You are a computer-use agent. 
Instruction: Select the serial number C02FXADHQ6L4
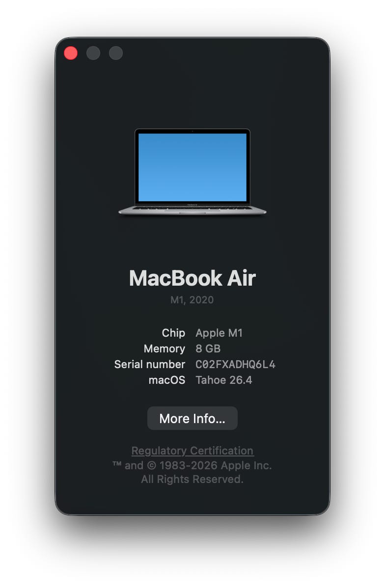tap(235, 364)
